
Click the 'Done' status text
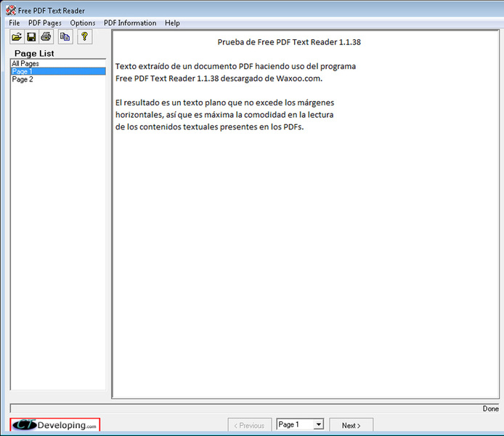click(x=490, y=408)
